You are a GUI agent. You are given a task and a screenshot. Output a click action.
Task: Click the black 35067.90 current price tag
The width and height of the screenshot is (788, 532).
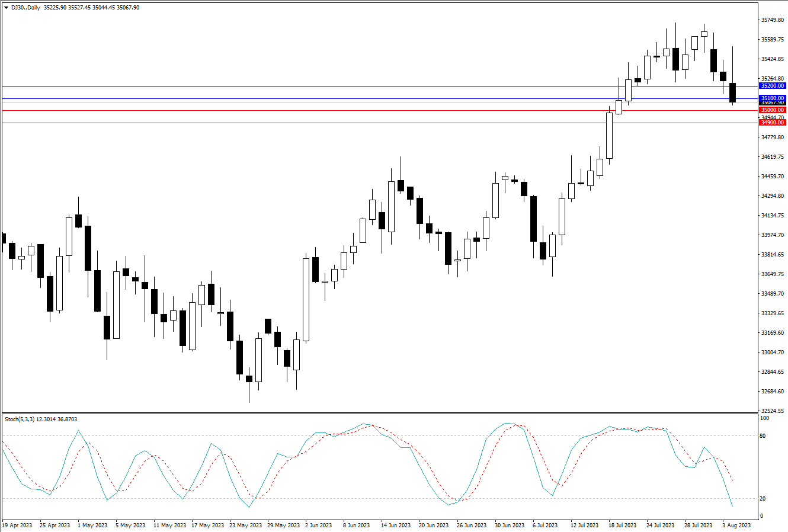coord(773,103)
